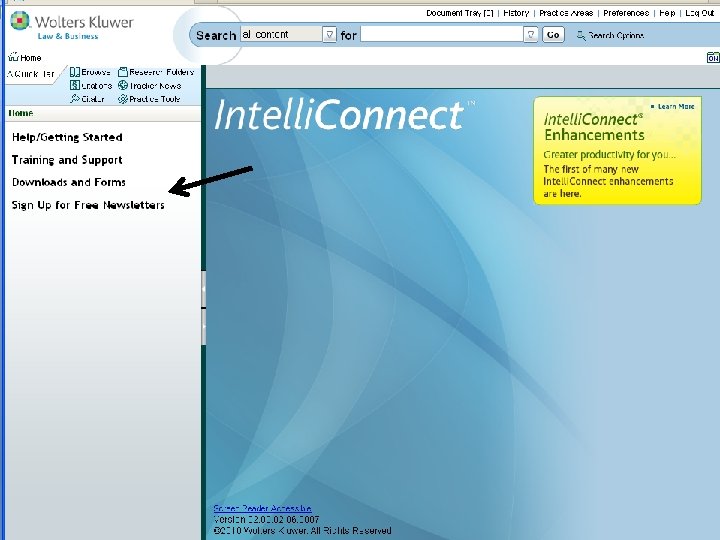Toggle the ON icon below Log Out
The width and height of the screenshot is (720, 540).
tap(713, 58)
